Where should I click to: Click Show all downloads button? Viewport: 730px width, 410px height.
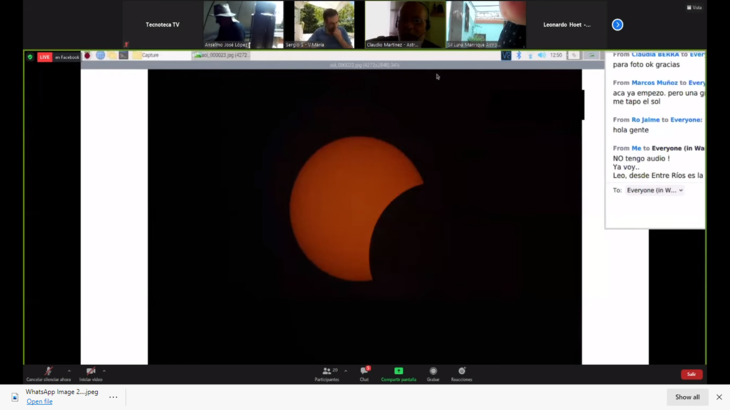687,397
